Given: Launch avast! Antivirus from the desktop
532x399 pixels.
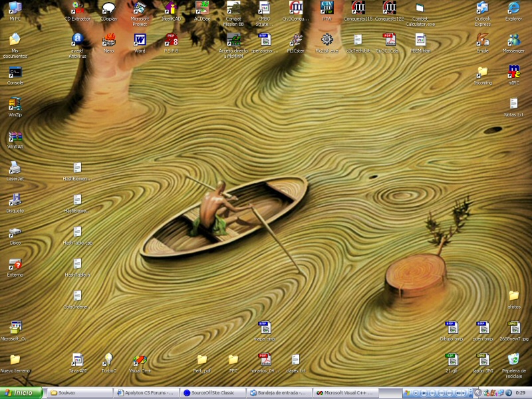Looking at the screenshot, I should pyautogui.click(x=77, y=40).
